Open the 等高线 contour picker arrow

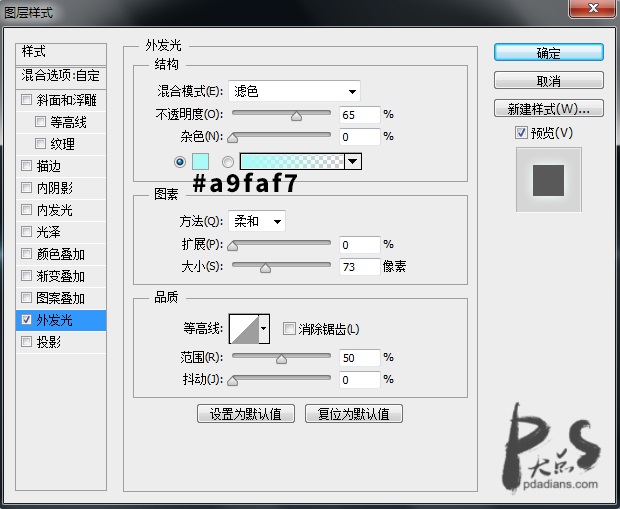tap(264, 328)
